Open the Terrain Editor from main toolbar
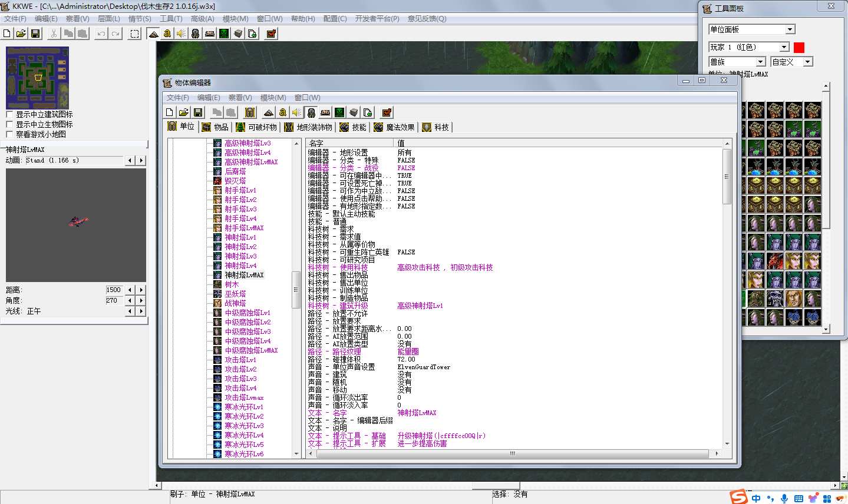Screen dimensions: 848x504 (x=153, y=34)
